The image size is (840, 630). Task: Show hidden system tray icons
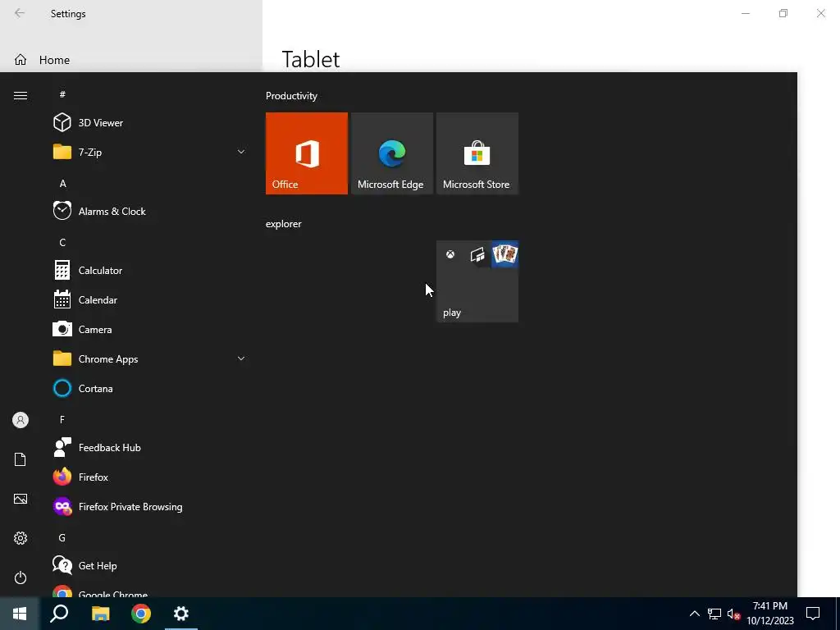694,614
